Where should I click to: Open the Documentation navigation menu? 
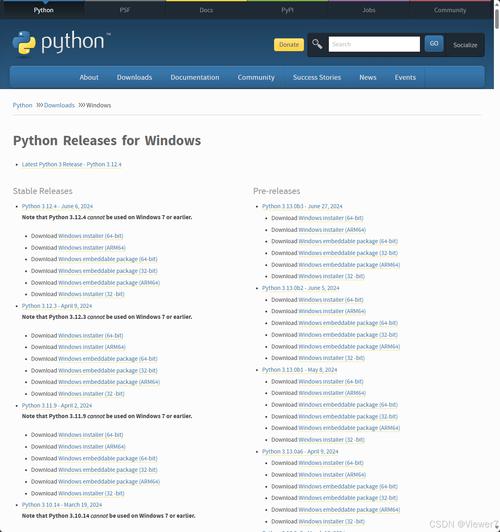195,77
